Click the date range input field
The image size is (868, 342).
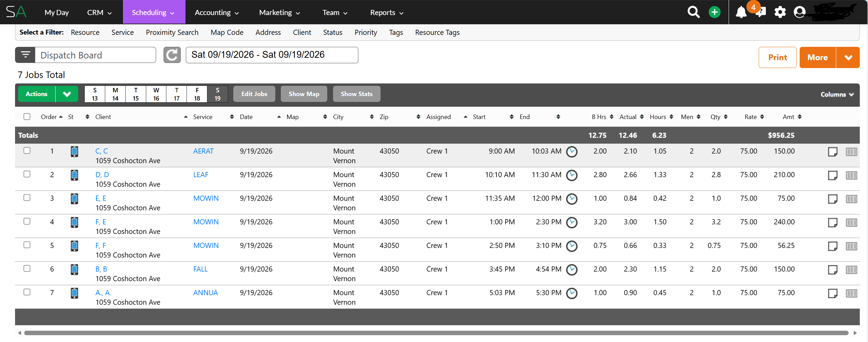pos(272,55)
